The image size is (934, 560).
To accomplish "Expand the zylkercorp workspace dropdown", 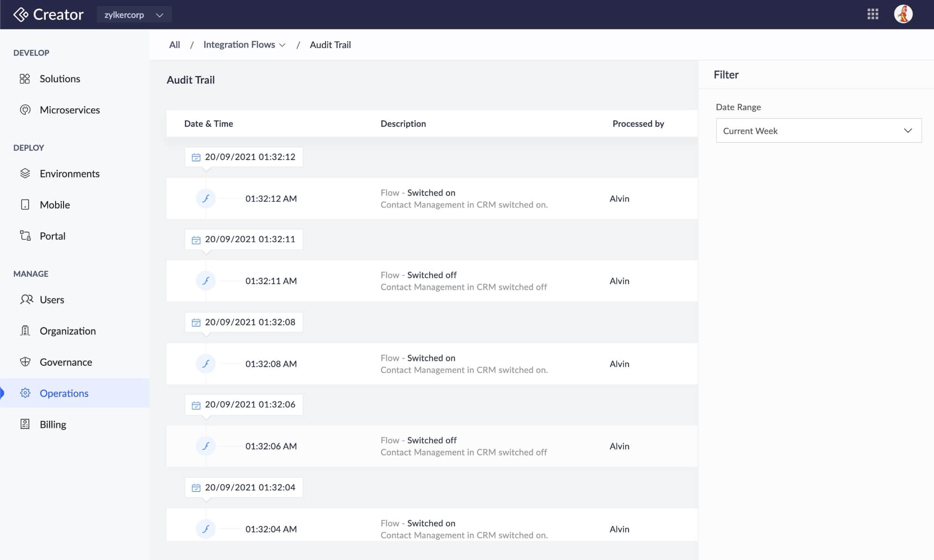I will (x=134, y=14).
